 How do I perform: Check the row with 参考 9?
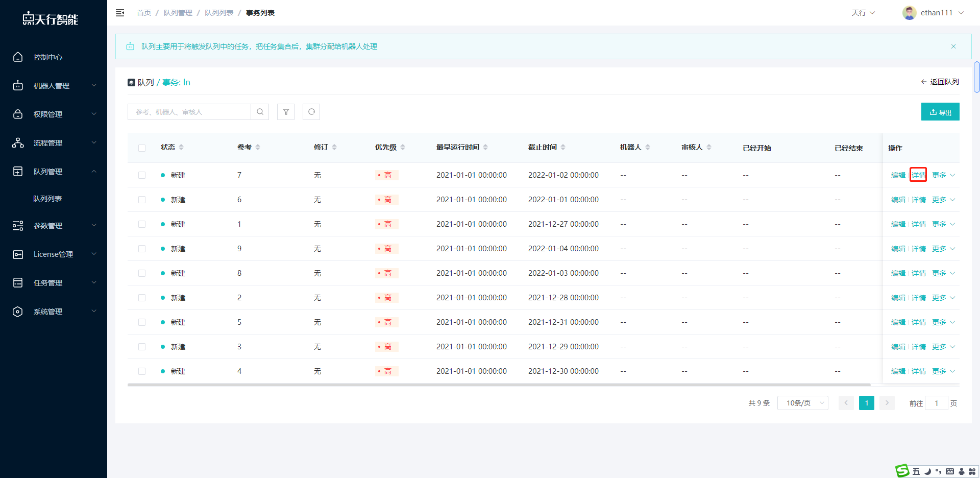pyautogui.click(x=142, y=249)
